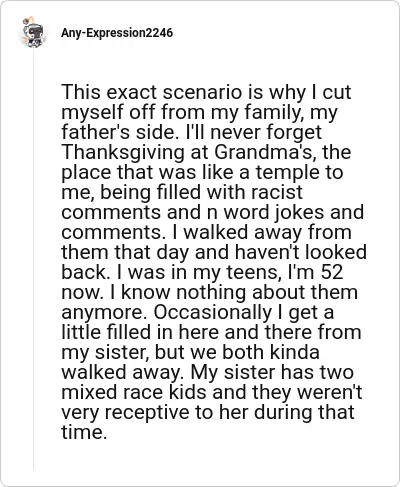Screen dimensions: 400x487
Task: Click the final word "time." of the comment
Action: pyautogui.click(x=84, y=432)
